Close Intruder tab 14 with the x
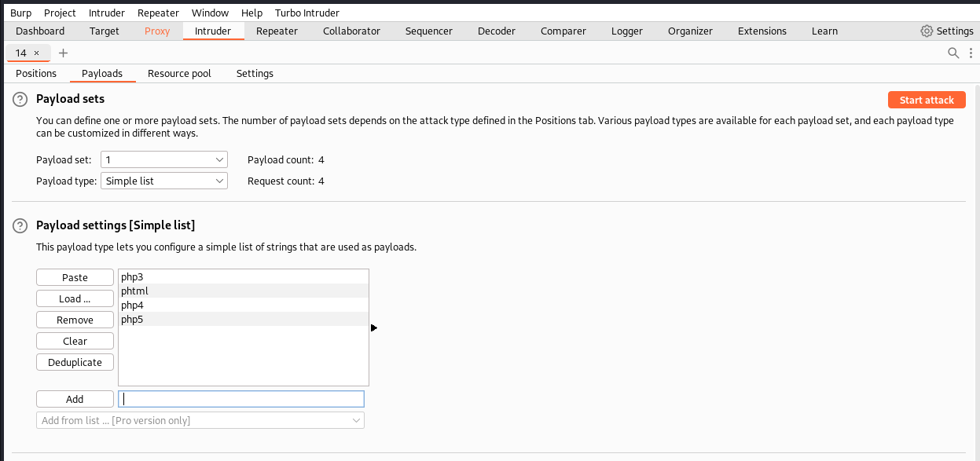The width and height of the screenshot is (980, 461). coord(36,53)
